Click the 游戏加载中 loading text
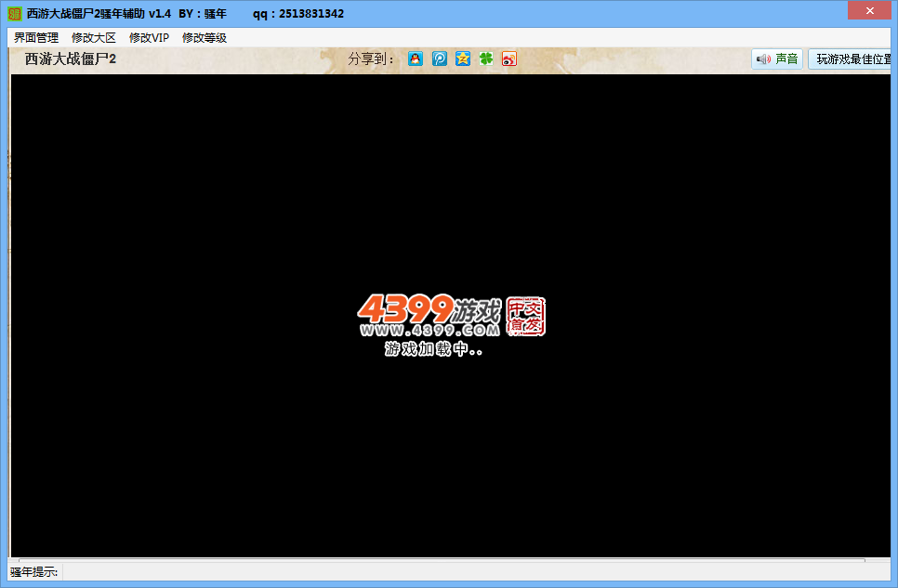The image size is (898, 588). click(433, 348)
